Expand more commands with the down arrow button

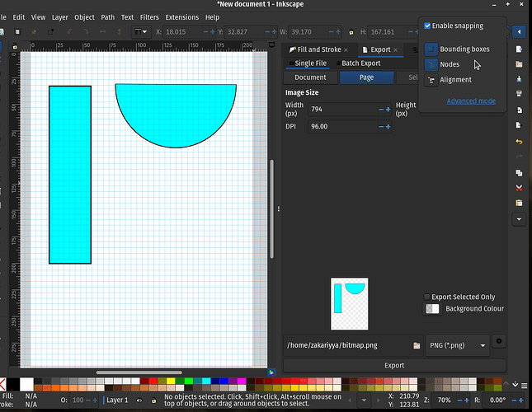[519, 219]
